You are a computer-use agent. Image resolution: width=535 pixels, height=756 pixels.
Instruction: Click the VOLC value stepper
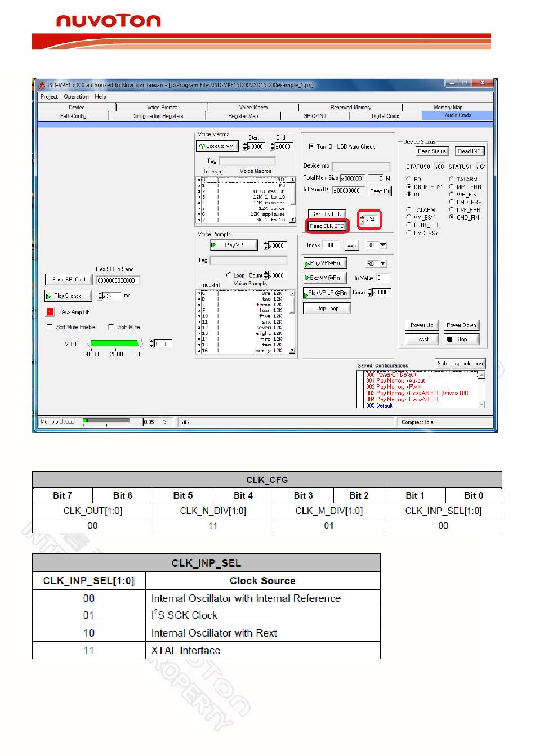pos(152,344)
